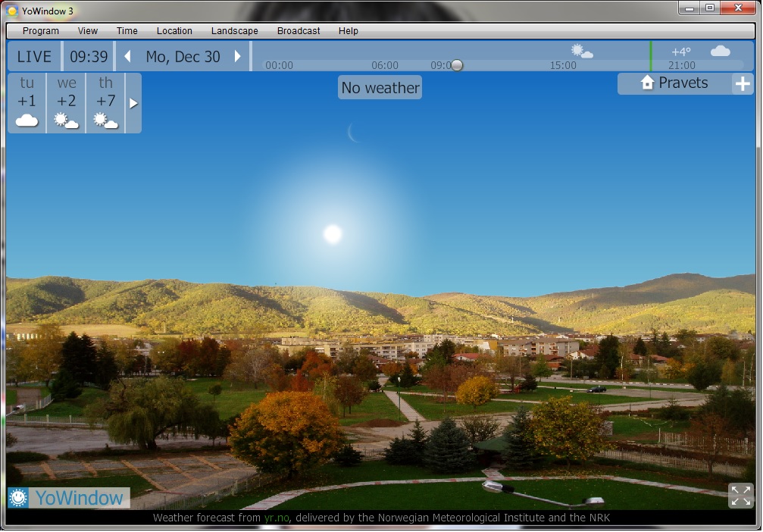Go to the previous day arrow
The width and height of the screenshot is (763, 532).
(127, 57)
